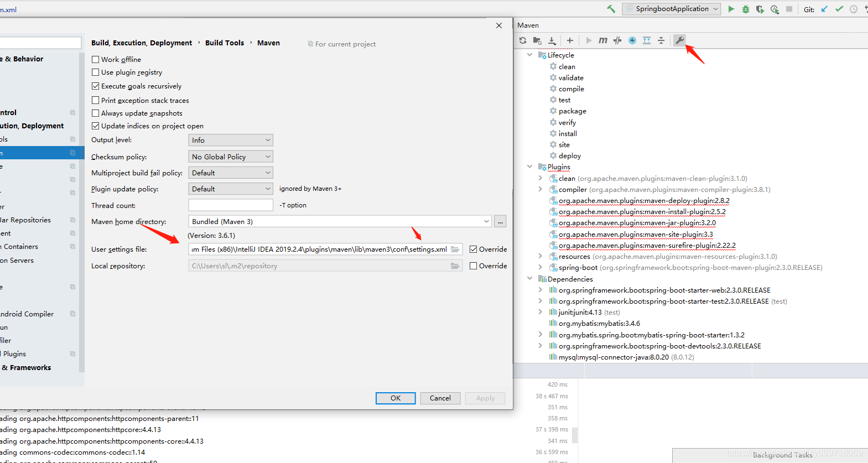Run with coverage icon in toolbar
This screenshot has height=463, width=868.
pyautogui.click(x=760, y=9)
